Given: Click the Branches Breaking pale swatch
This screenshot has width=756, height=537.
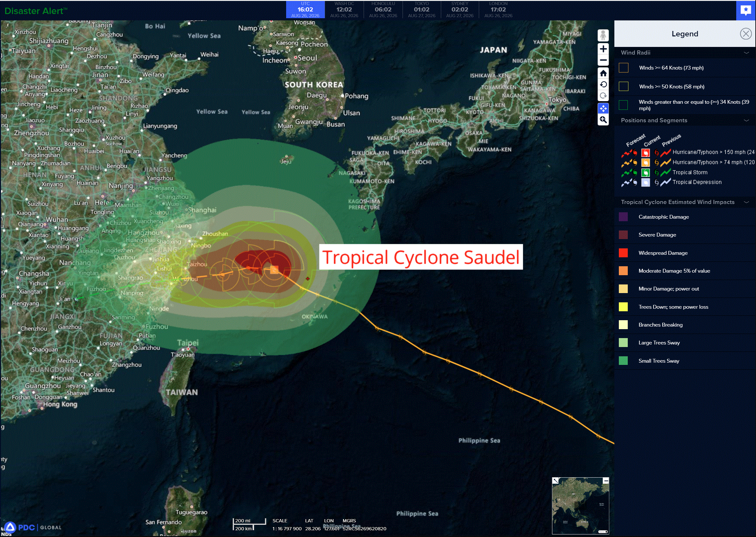Looking at the screenshot, I should 623,325.
